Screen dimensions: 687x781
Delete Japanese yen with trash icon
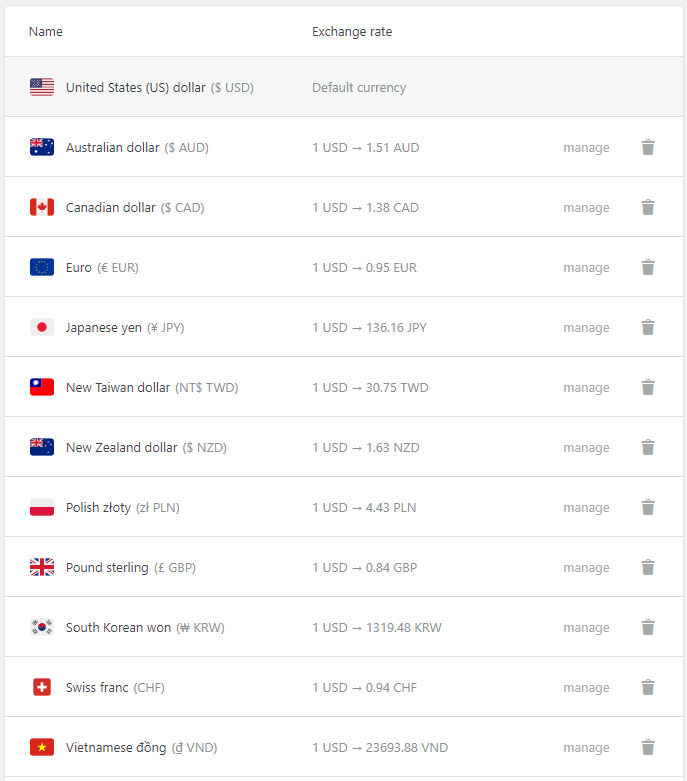648,327
